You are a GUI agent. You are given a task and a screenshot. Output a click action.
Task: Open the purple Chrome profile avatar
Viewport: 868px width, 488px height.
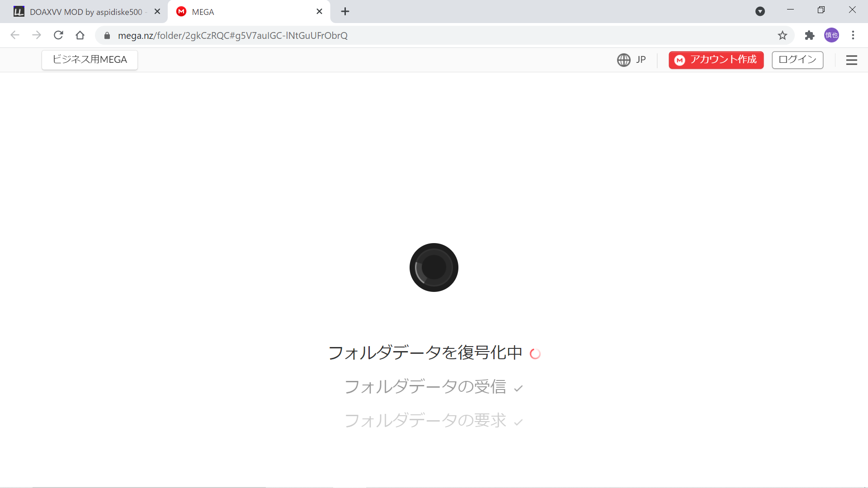click(x=831, y=35)
